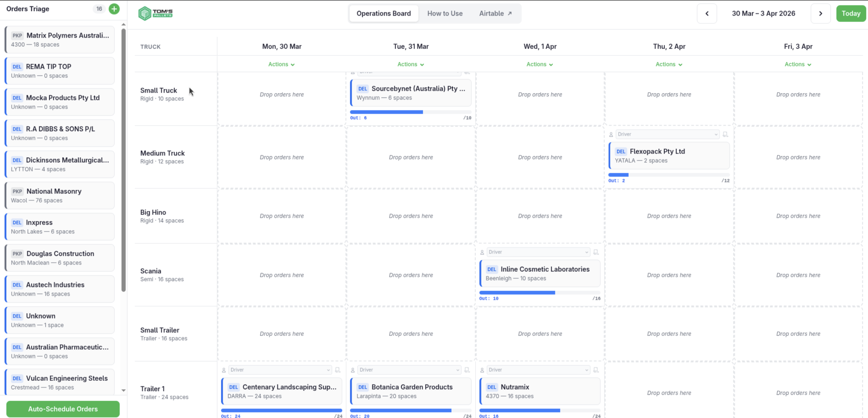Go to the previous week with left arrow
This screenshot has height=418, width=868.
(x=707, y=14)
